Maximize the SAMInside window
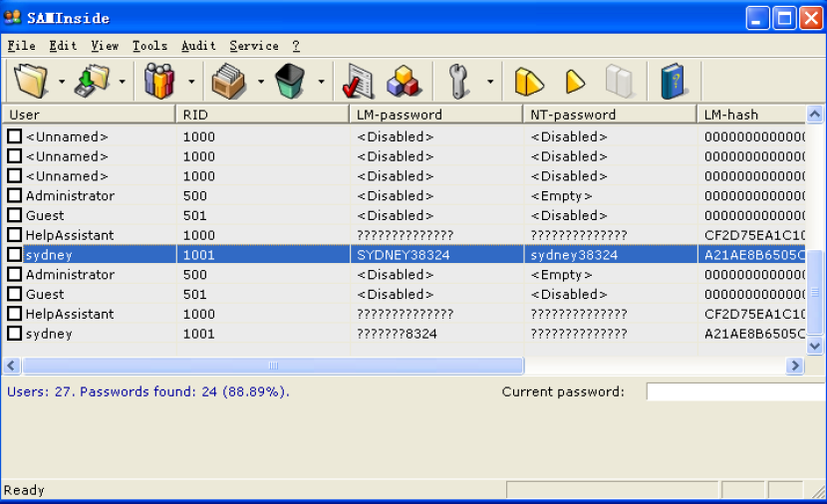 tap(785, 19)
